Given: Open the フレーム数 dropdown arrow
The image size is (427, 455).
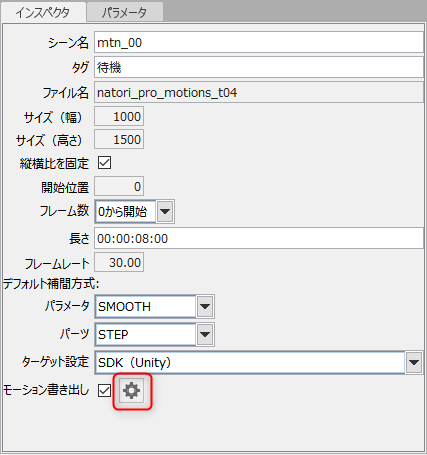Looking at the screenshot, I should click(x=165, y=211).
